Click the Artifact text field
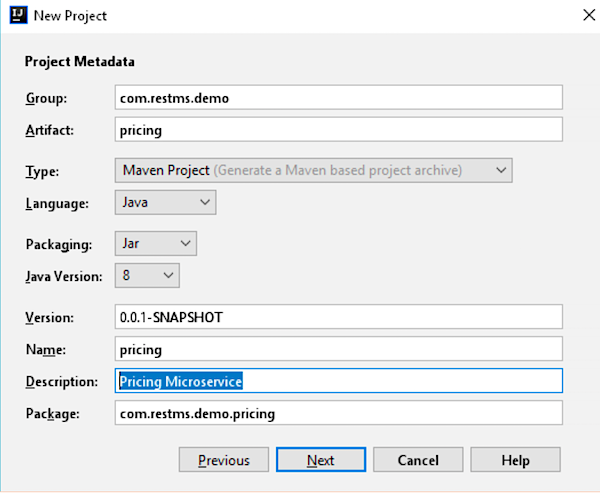600x493 pixels. tap(339, 129)
